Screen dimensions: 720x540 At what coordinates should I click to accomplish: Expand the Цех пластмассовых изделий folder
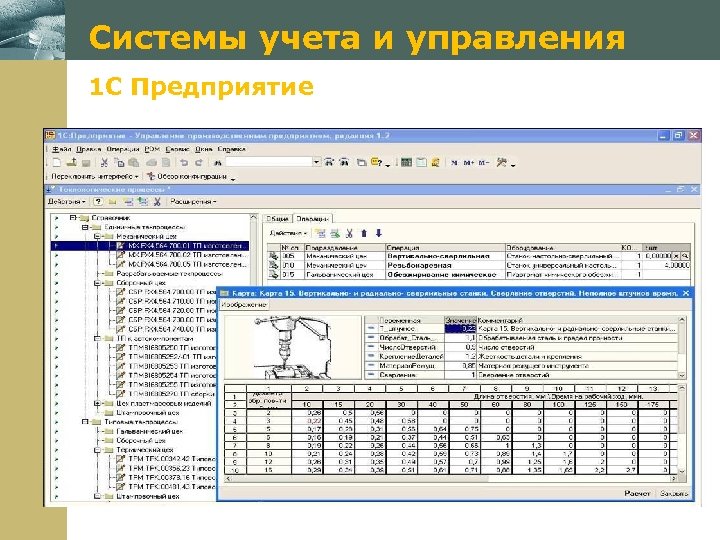97,403
